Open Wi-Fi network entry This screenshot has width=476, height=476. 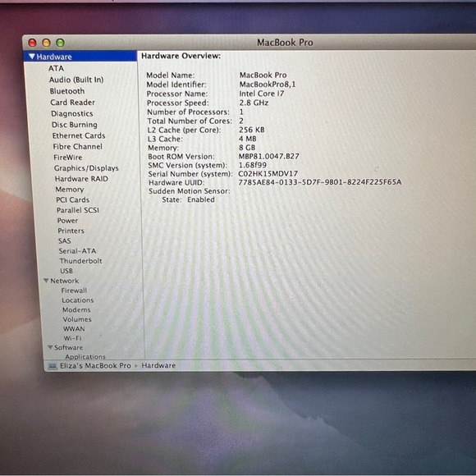(72, 338)
